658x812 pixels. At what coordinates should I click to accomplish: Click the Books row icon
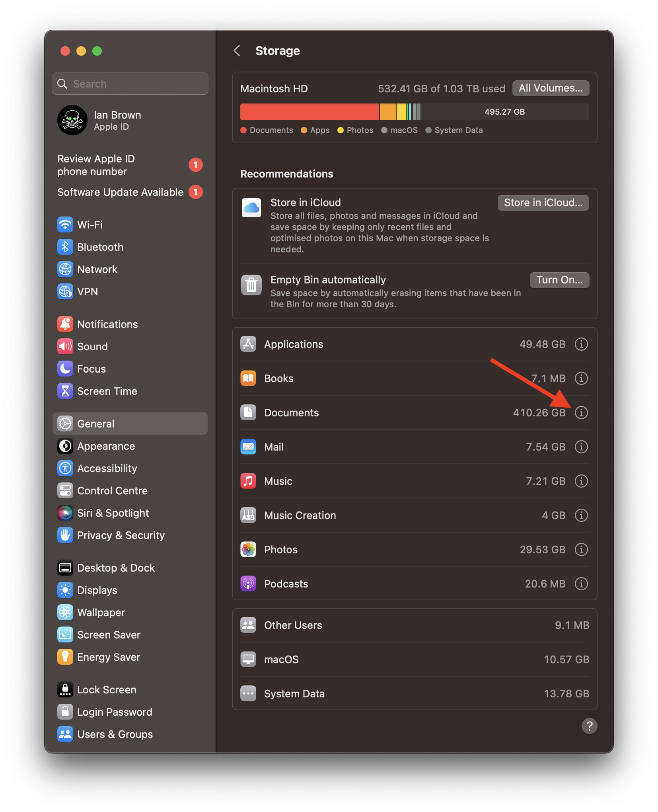(x=248, y=379)
